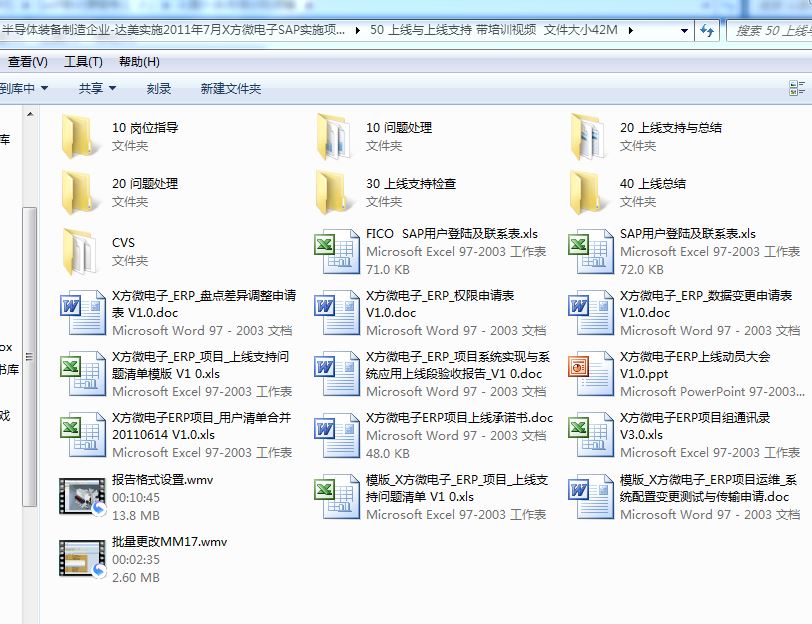This screenshot has height=624, width=812.
Task: Expand the 包含到库中 dropdown arrow
Action: (45, 89)
